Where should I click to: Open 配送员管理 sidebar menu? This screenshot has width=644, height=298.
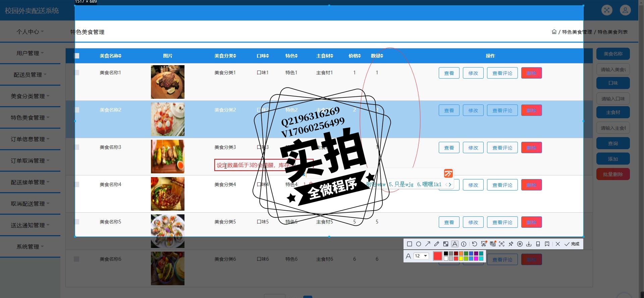[30, 75]
